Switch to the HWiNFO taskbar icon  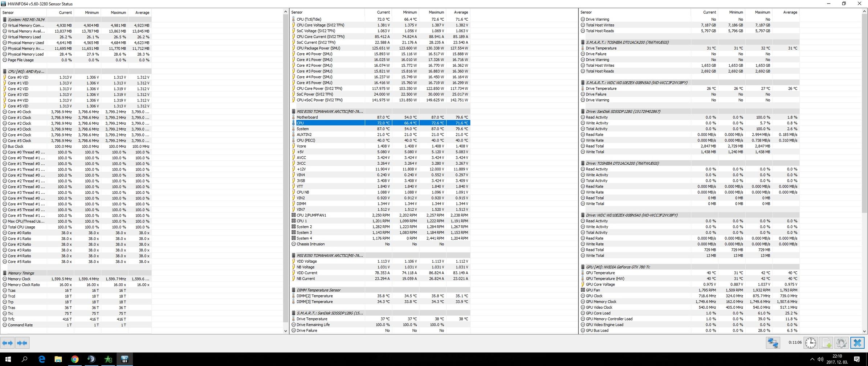tap(125, 359)
